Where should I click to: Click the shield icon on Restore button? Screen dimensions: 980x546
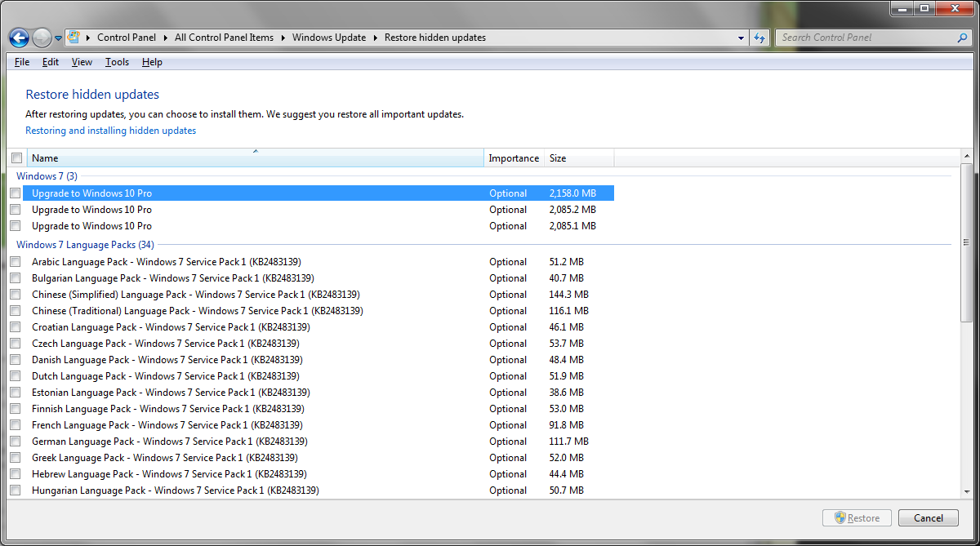point(840,518)
